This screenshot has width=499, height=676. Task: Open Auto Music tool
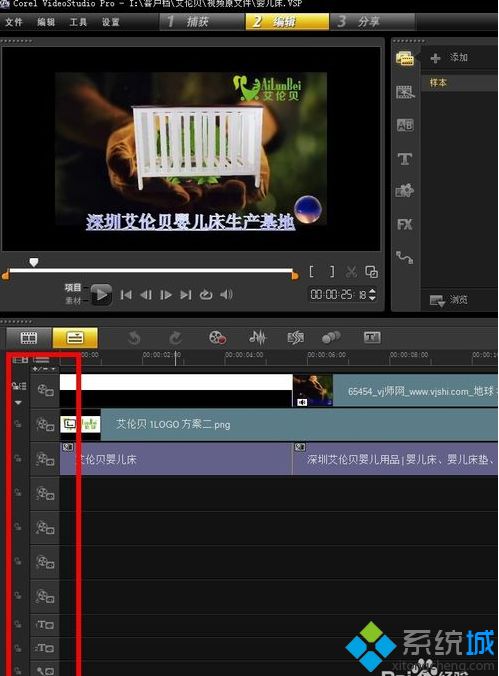coord(295,338)
